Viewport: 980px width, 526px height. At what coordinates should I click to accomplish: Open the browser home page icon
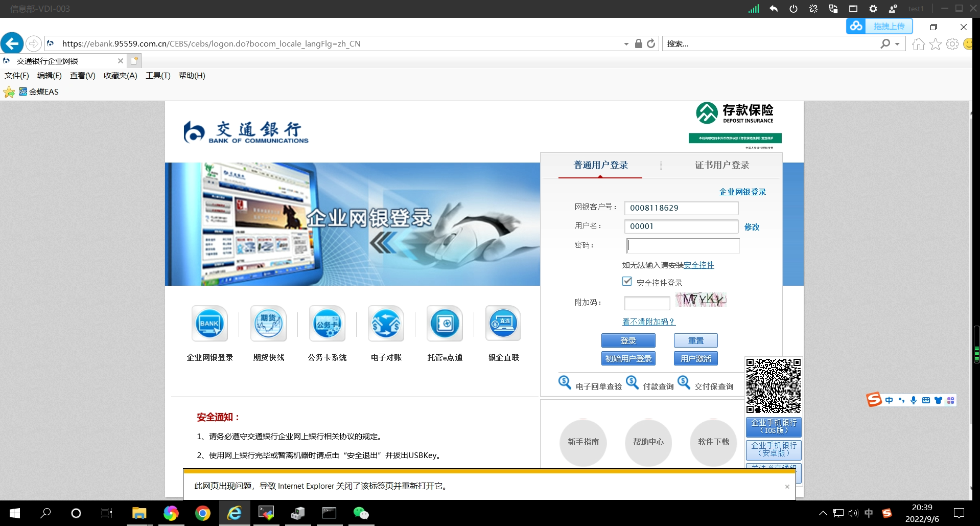tap(919, 44)
